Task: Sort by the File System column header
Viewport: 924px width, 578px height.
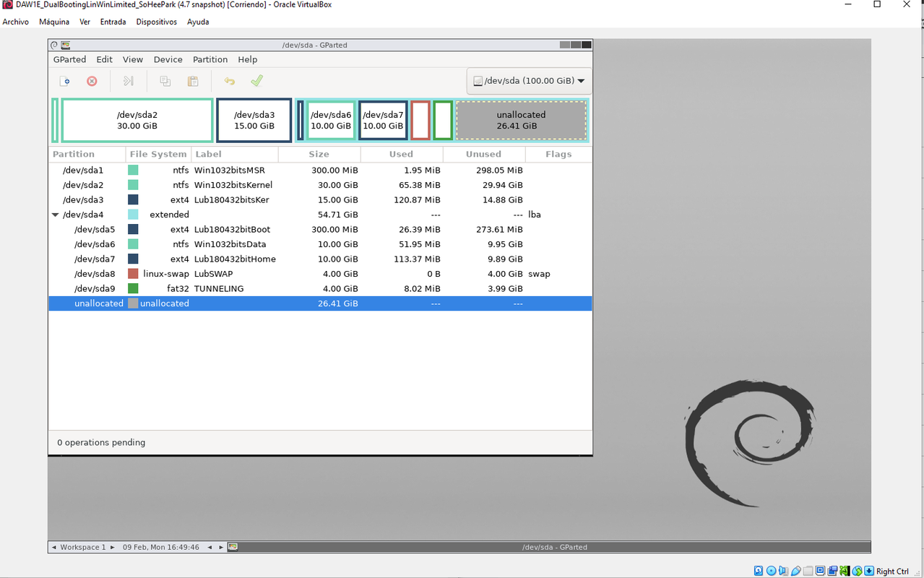Action: 158,154
